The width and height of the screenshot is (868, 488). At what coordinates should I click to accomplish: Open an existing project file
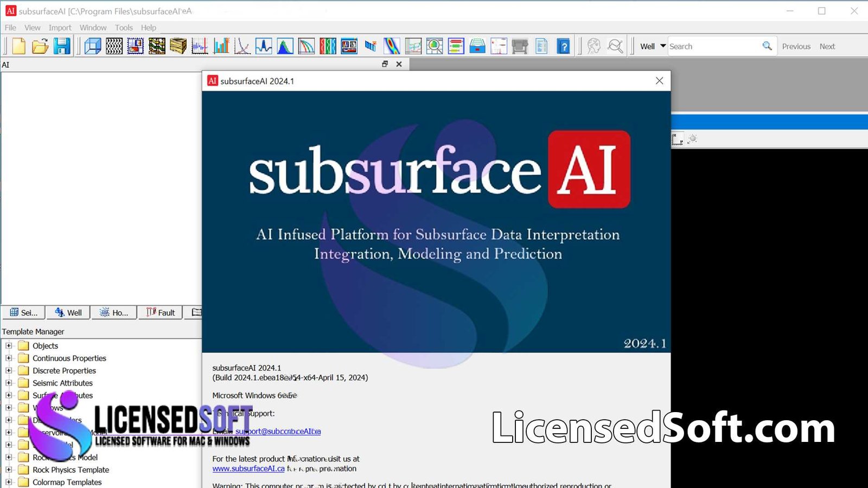pos(41,46)
